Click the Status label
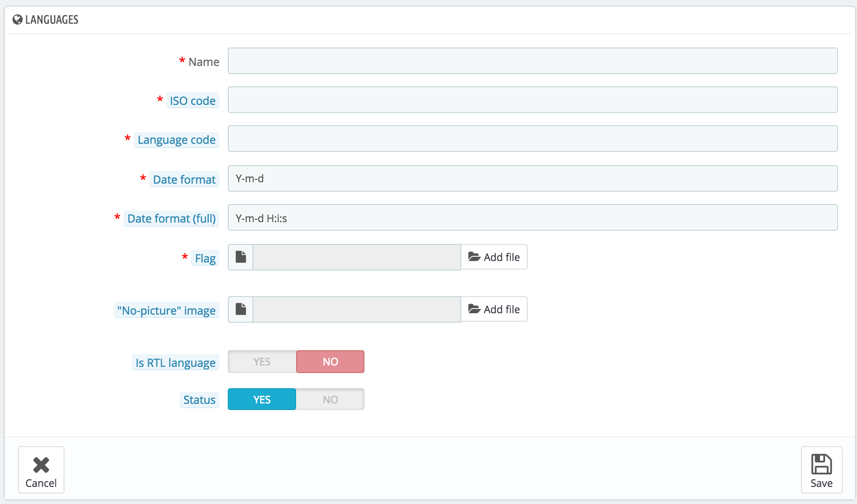The width and height of the screenshot is (857, 504). coord(199,400)
